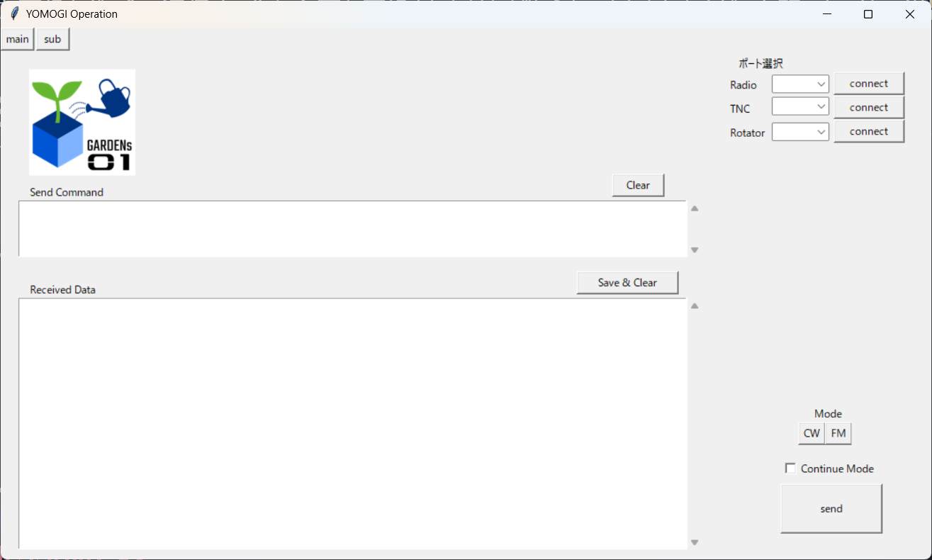
Task: Close the YOMOGI Operation window
Action: [910, 14]
